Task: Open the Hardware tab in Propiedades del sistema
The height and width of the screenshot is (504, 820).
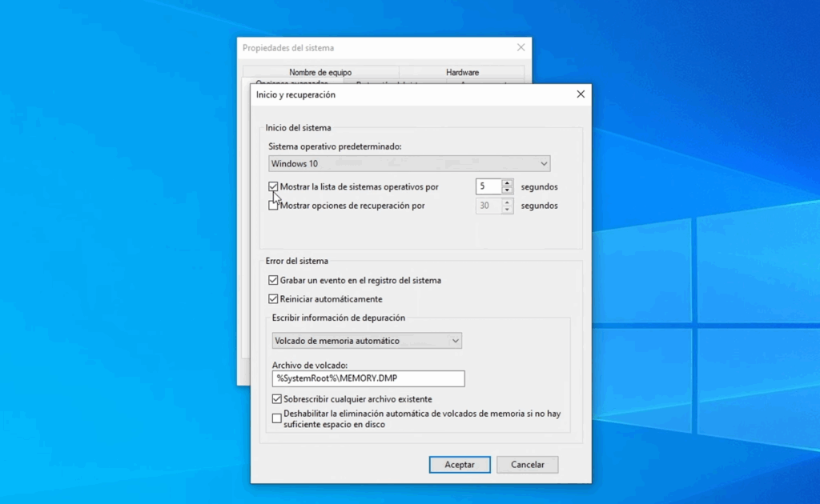Action: (x=462, y=72)
